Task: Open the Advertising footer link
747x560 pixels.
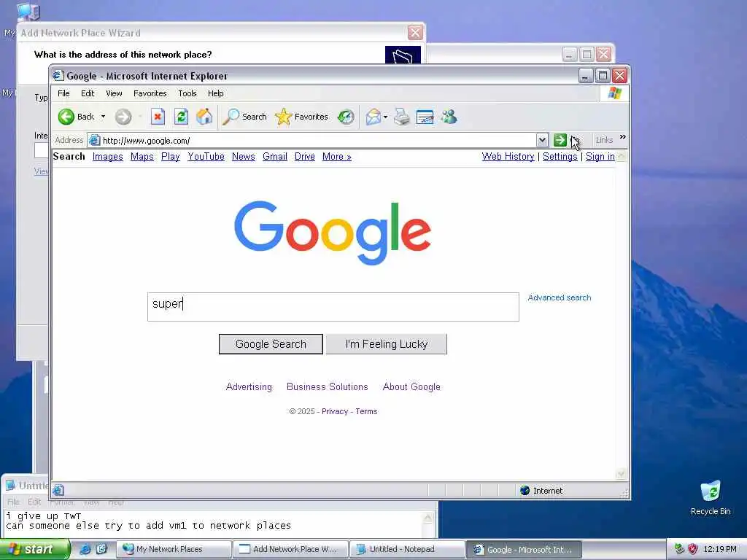Action: tap(249, 386)
